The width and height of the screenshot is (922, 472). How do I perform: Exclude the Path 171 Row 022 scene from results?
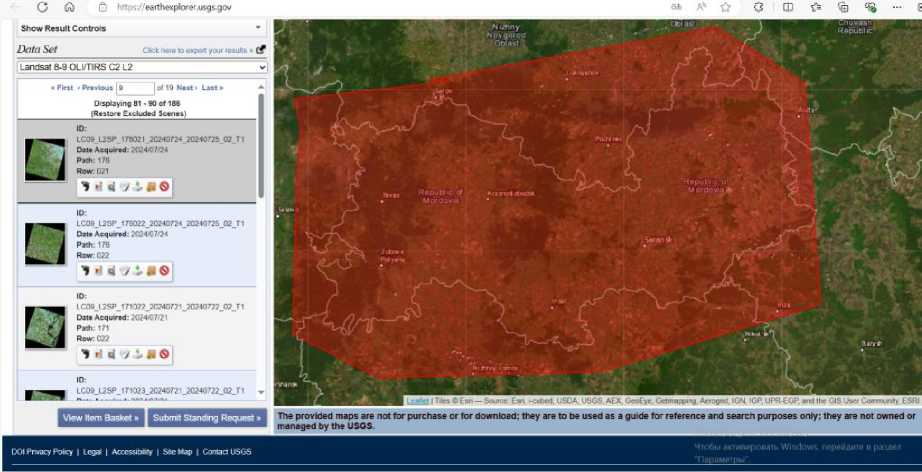point(164,354)
